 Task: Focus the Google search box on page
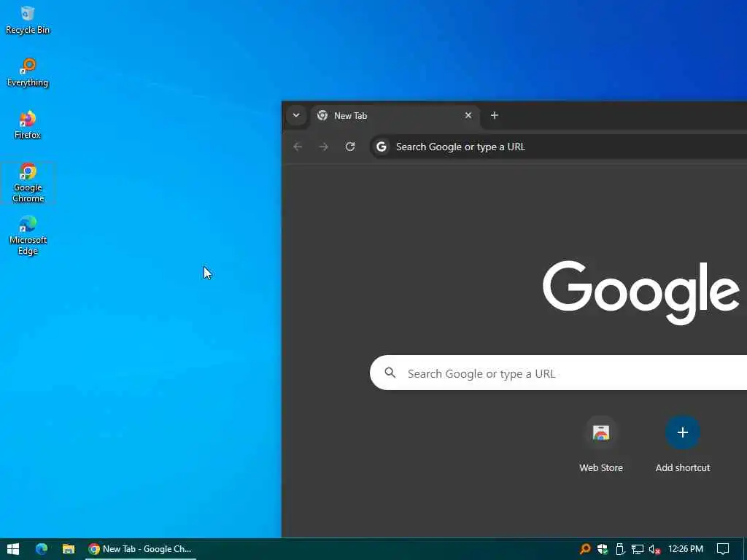558,373
